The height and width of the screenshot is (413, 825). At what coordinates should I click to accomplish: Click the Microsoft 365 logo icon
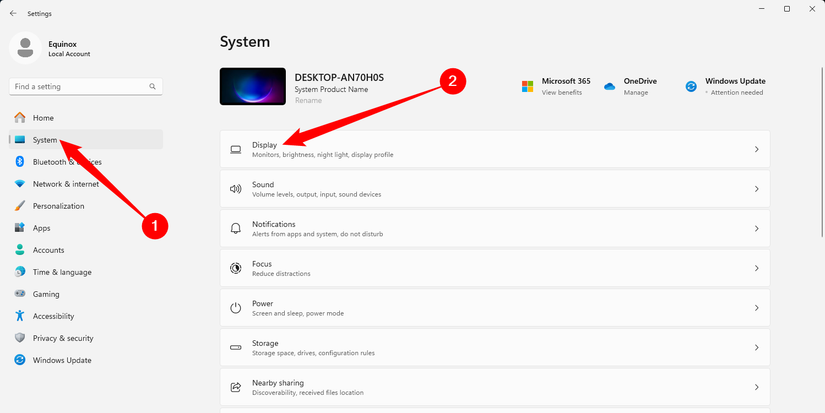point(527,86)
